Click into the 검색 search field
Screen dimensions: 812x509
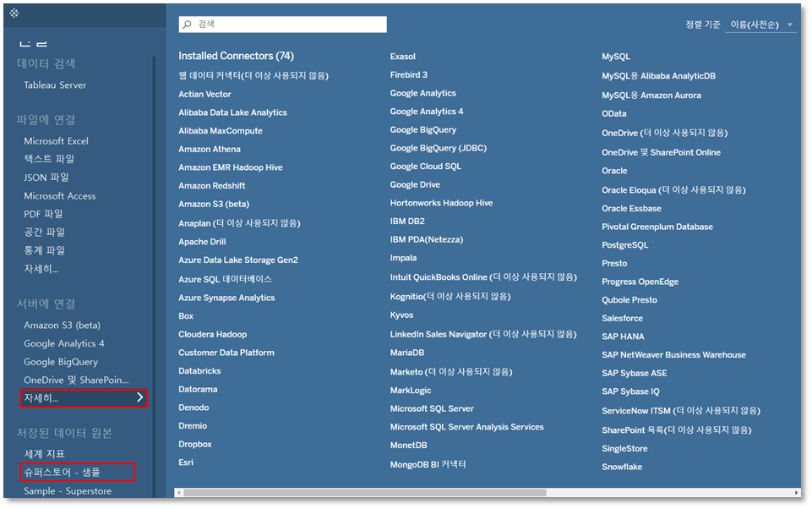tap(283, 25)
